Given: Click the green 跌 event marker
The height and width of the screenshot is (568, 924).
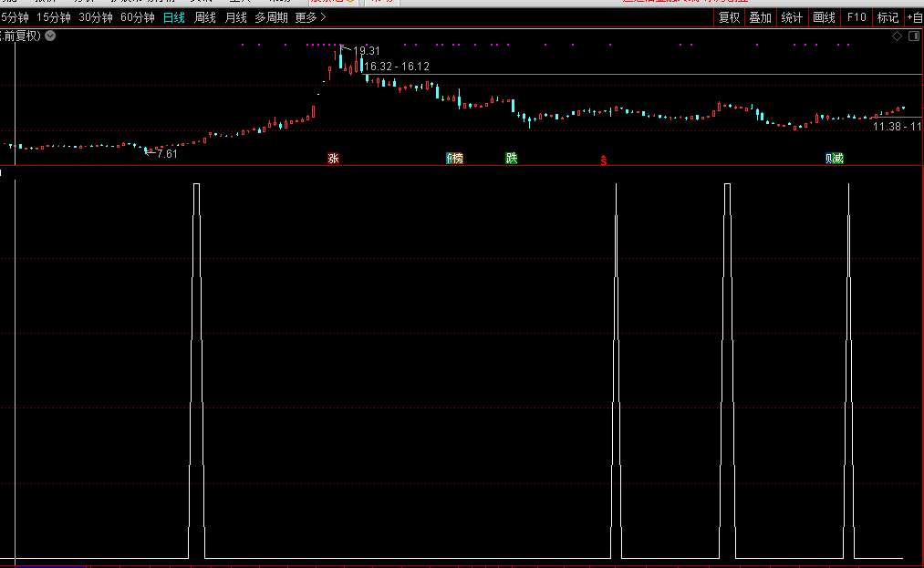Looking at the screenshot, I should click(512, 159).
